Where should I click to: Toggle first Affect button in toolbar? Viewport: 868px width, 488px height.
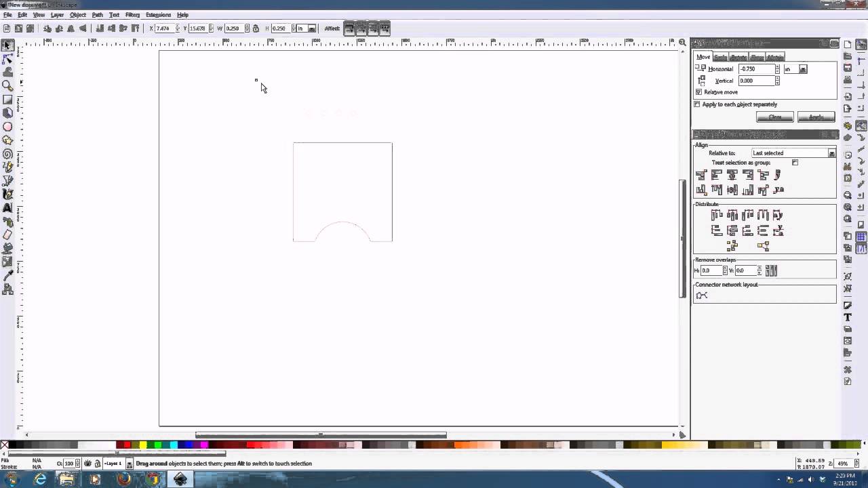(x=349, y=28)
